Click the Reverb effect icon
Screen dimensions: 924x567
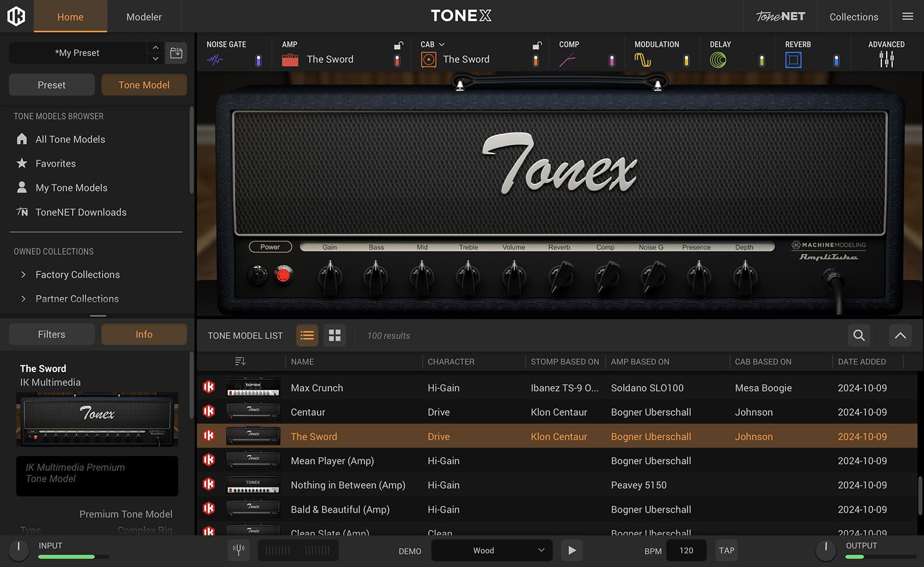coord(793,60)
